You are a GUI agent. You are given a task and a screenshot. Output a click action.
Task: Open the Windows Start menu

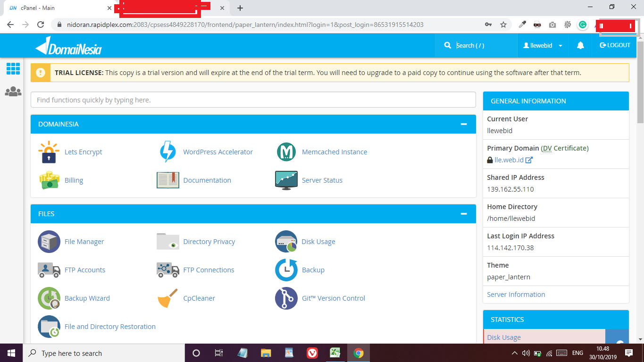[x=11, y=353]
